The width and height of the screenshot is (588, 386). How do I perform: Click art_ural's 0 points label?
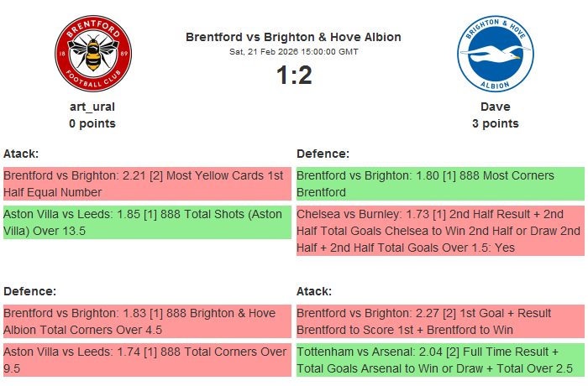pos(92,123)
